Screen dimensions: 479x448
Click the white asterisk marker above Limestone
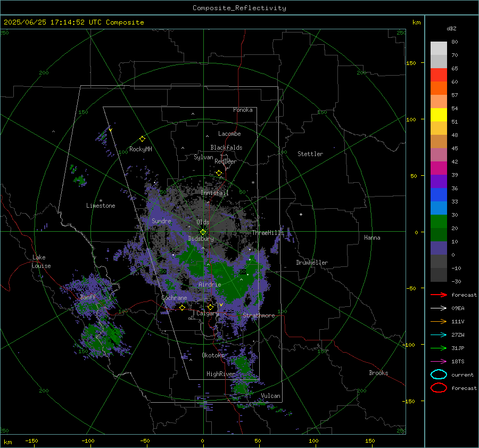[x=101, y=201]
